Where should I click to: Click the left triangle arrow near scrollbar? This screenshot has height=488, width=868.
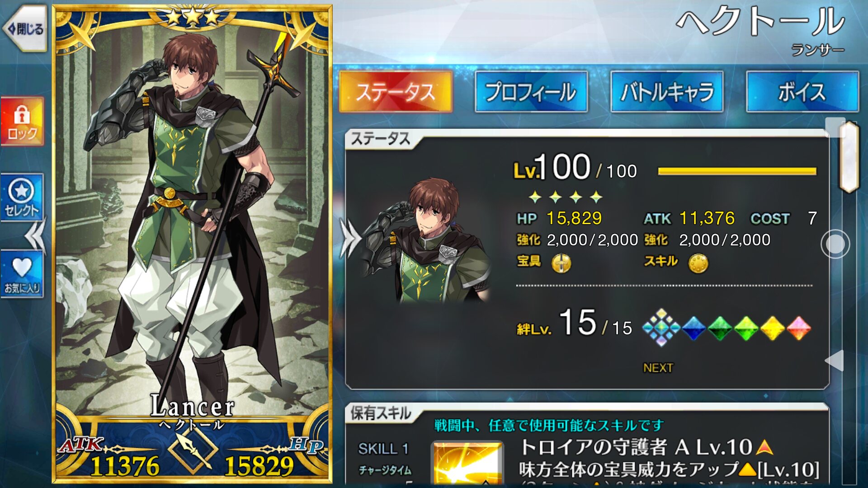[x=835, y=361]
